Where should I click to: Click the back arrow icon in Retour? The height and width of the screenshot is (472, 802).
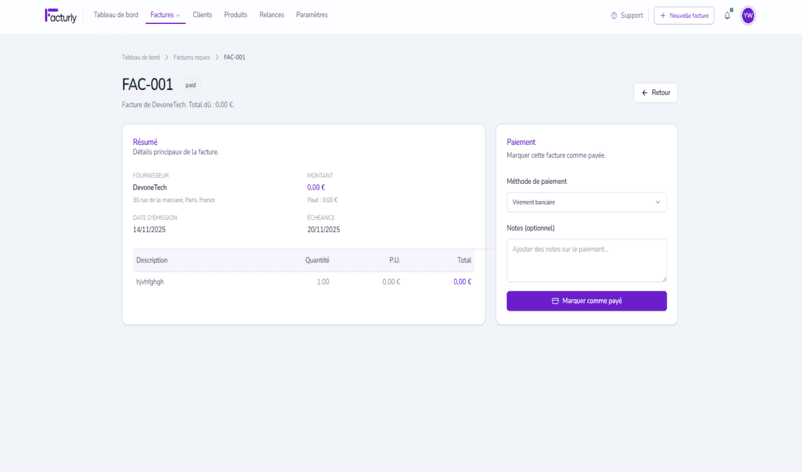[645, 93]
